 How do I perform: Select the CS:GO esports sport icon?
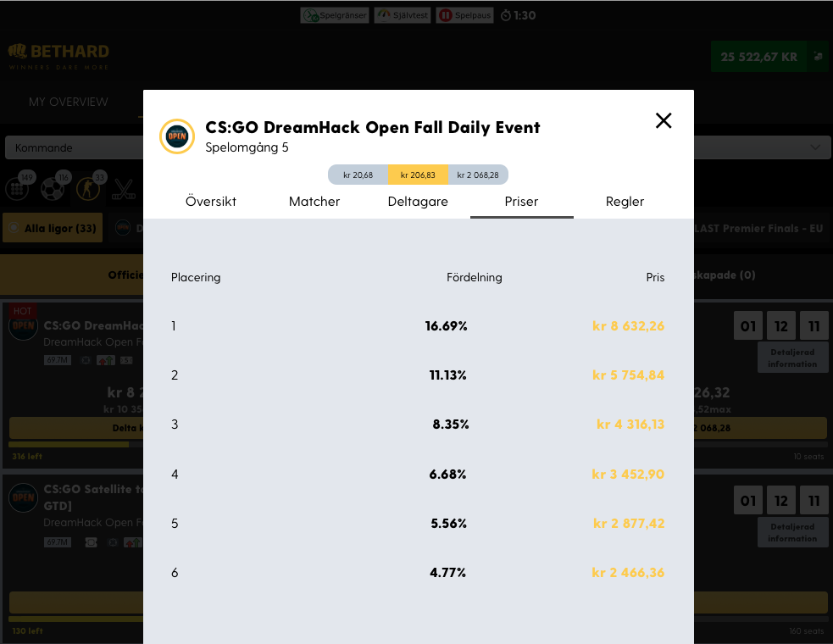pyautogui.click(x=87, y=191)
